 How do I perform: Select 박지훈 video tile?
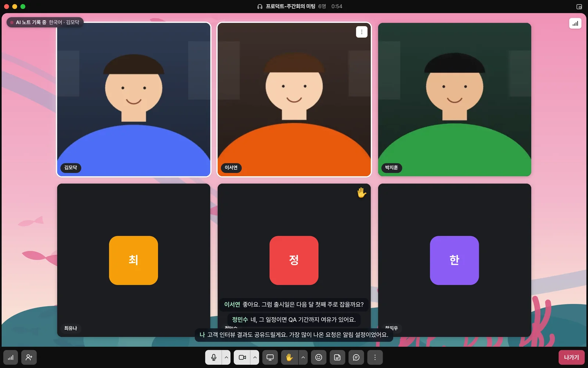pyautogui.click(x=455, y=99)
